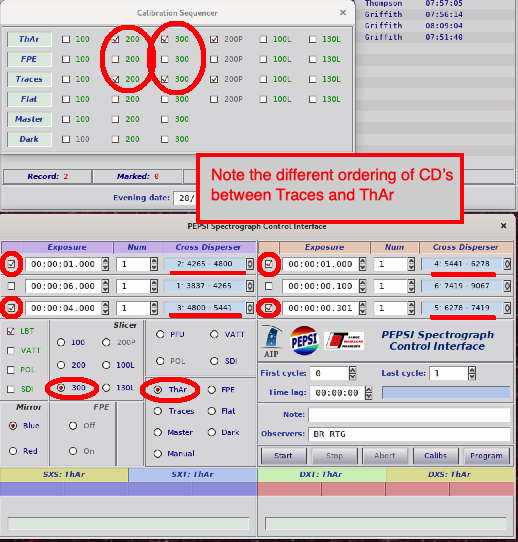
Task: Click into the Note text field
Action: click(x=409, y=414)
